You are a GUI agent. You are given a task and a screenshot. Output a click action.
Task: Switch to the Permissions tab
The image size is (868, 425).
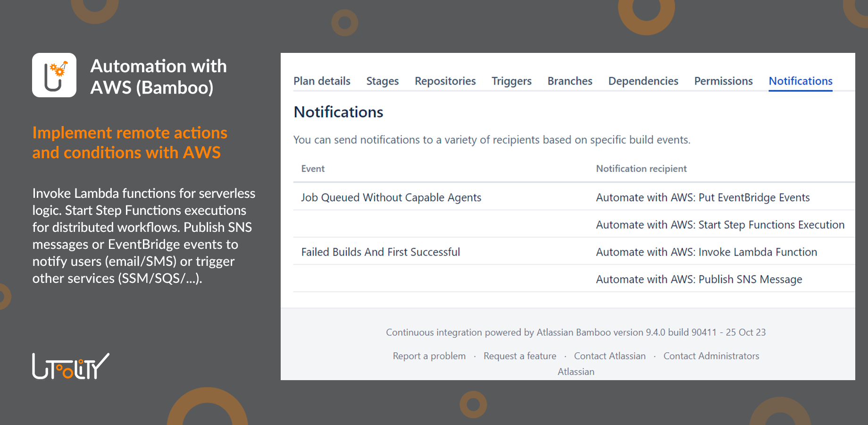pyautogui.click(x=723, y=81)
